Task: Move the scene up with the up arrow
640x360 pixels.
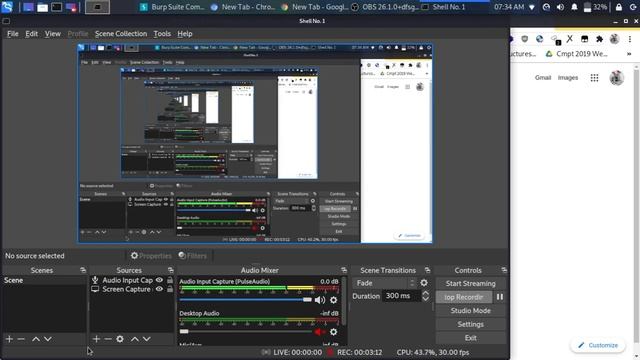Action: point(36,339)
